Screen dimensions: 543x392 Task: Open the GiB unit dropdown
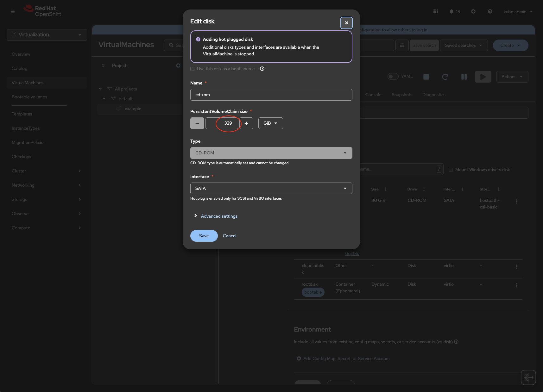click(270, 123)
